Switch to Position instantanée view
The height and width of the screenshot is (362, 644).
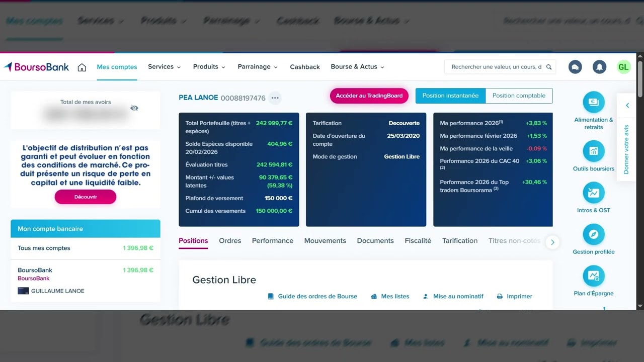(450, 96)
